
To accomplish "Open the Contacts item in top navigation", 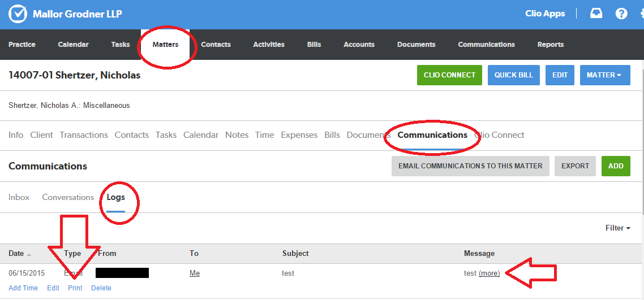I will tap(216, 45).
